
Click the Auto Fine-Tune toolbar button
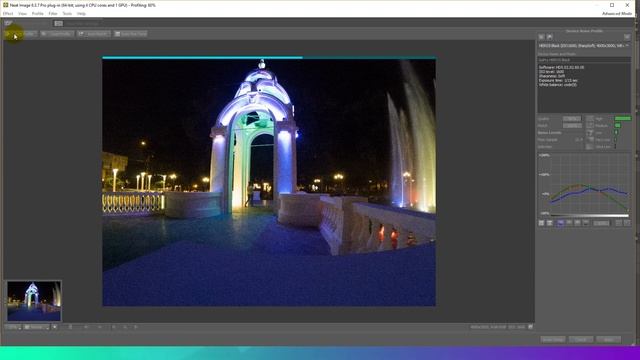tap(130, 34)
